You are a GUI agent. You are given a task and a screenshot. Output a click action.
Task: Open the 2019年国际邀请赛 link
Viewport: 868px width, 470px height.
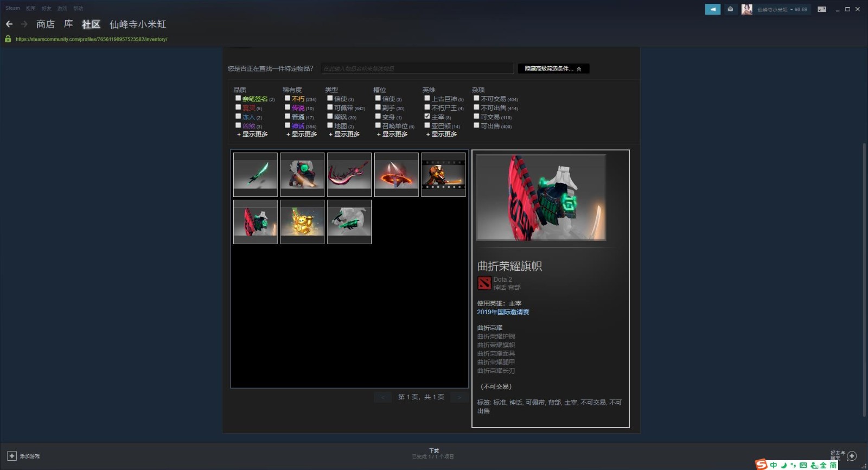point(503,312)
